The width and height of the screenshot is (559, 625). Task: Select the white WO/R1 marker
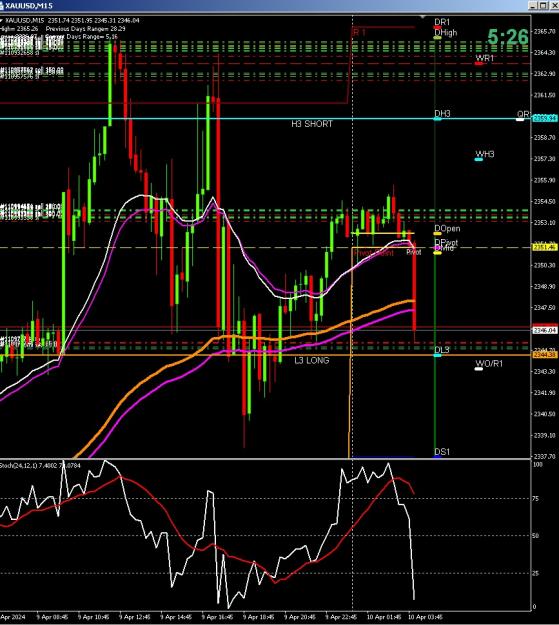(x=479, y=369)
